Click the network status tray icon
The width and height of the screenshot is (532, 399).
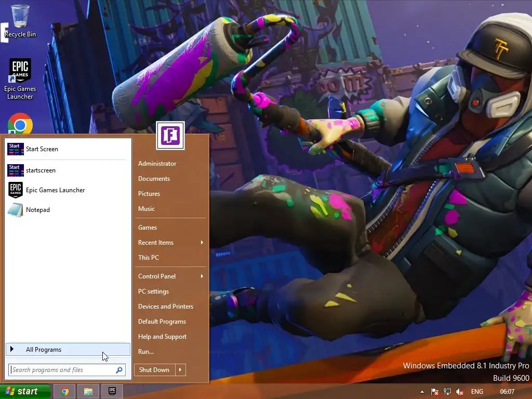point(447,392)
